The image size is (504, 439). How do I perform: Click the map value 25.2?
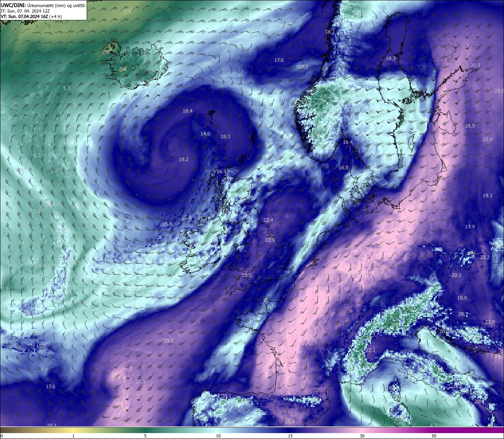click(169, 341)
